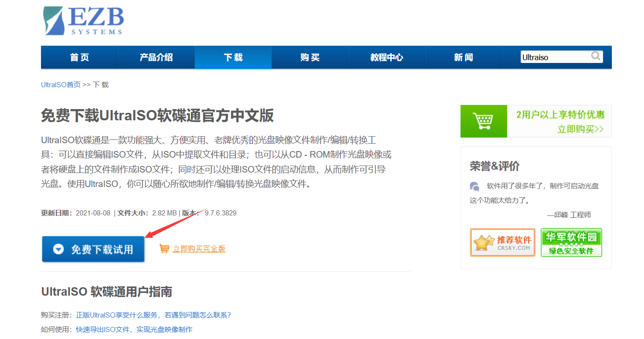644x339 pixels.
Task: Click the update date 2021-08-08
Action: point(93,213)
